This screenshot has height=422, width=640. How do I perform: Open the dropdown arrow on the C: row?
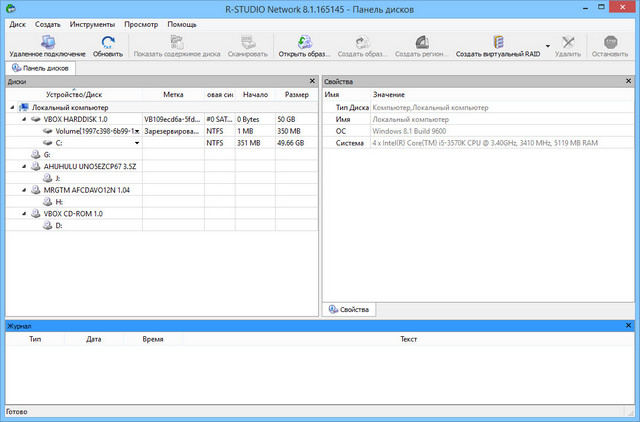point(136,143)
